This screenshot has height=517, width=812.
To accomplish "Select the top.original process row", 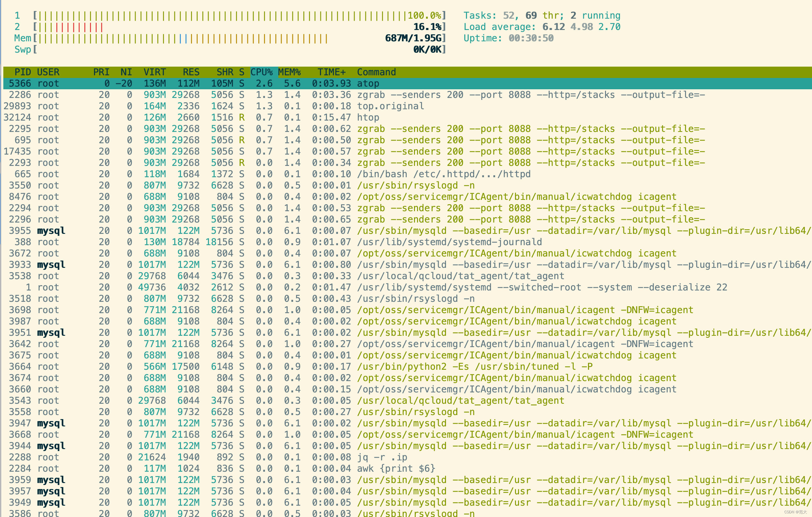I will (x=407, y=106).
